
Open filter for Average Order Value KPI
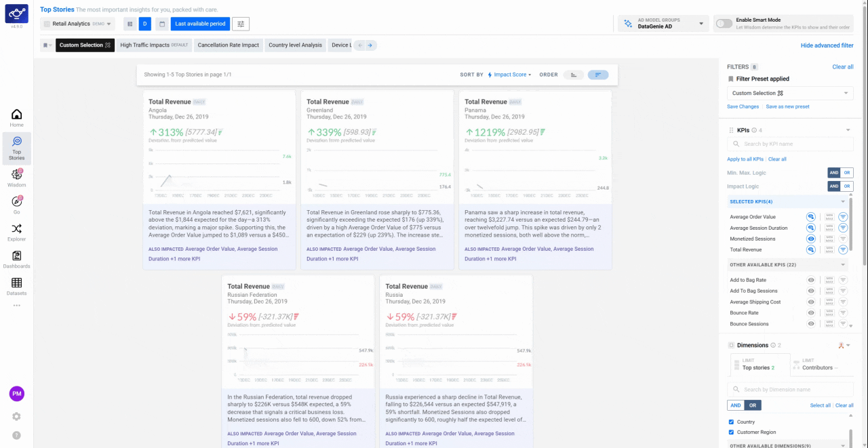point(843,217)
